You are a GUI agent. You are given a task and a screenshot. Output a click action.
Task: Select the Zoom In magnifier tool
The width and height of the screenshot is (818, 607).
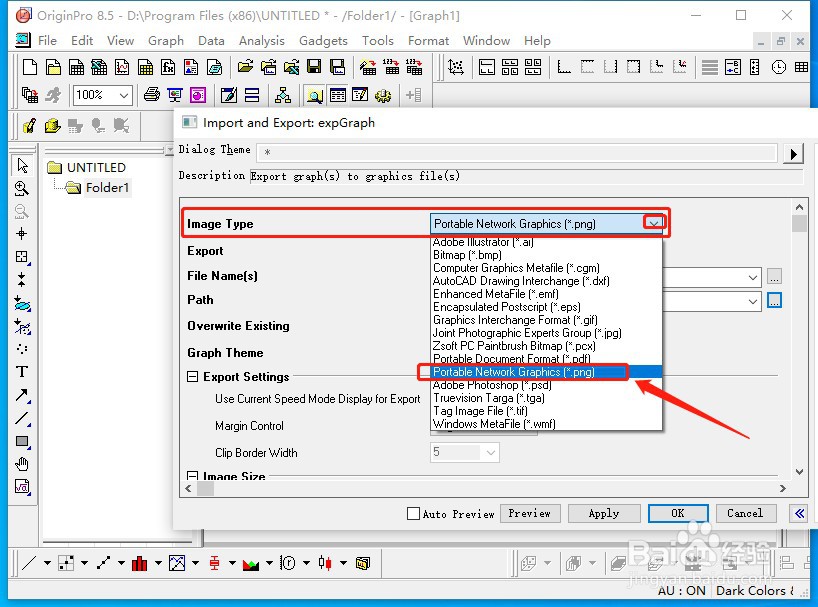[21, 188]
